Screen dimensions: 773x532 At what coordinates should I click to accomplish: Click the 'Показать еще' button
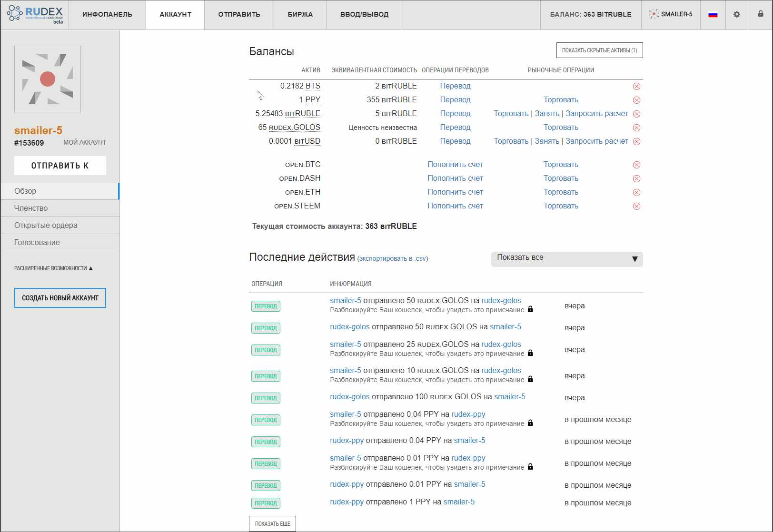click(x=272, y=523)
